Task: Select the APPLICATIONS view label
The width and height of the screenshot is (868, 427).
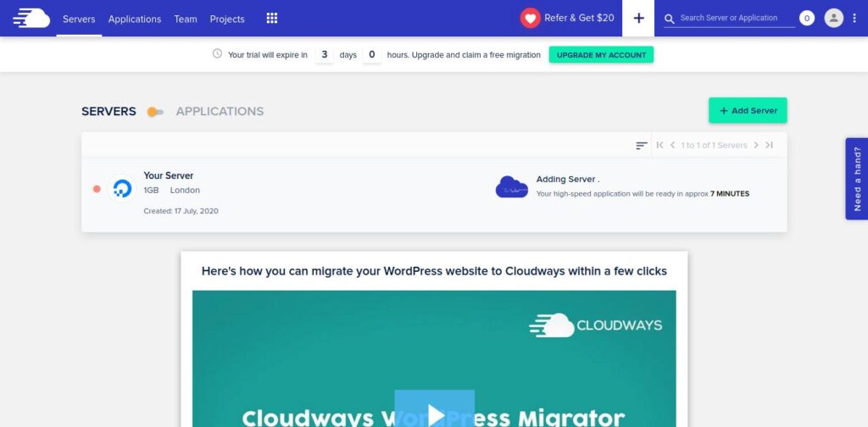Action: 220,111
